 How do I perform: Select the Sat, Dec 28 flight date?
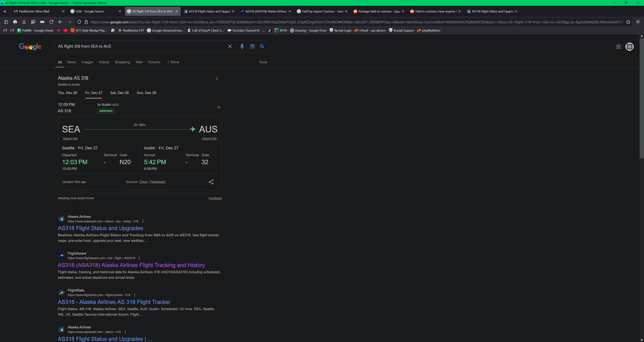120,93
